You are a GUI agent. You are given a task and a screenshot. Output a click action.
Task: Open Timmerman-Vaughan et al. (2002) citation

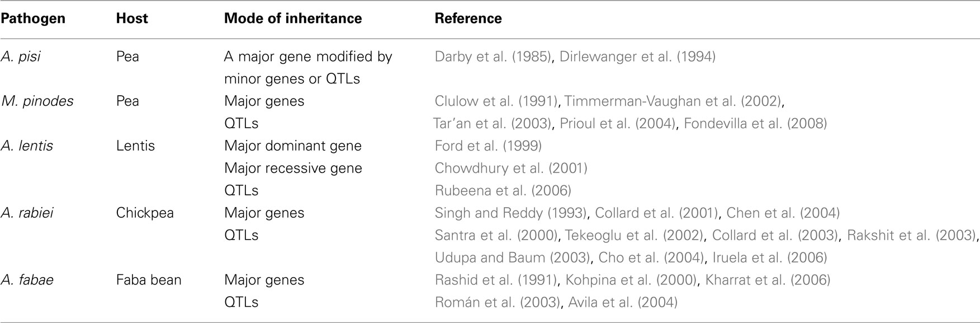[673, 101]
